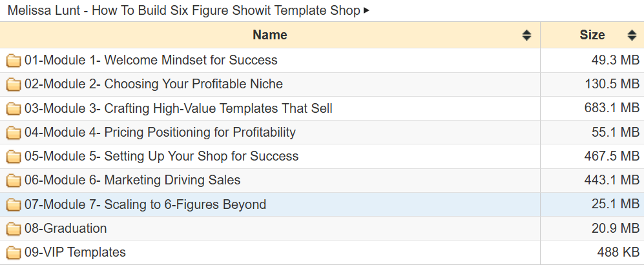Click the Size column header

(x=592, y=35)
